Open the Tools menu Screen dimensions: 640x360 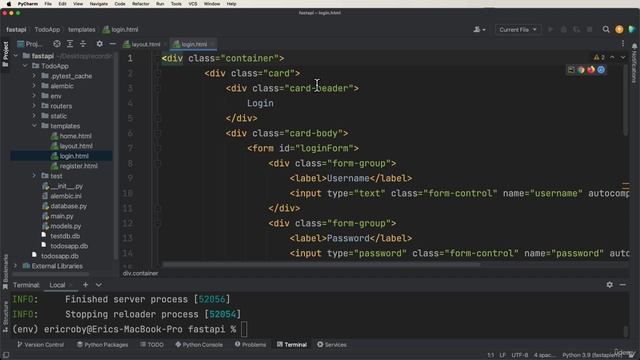(176, 4)
